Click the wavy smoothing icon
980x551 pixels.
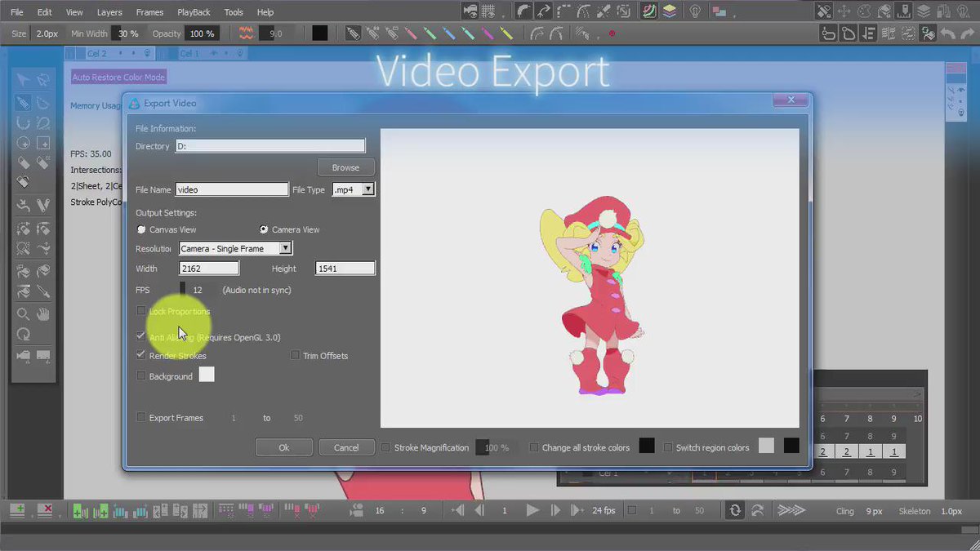(246, 33)
